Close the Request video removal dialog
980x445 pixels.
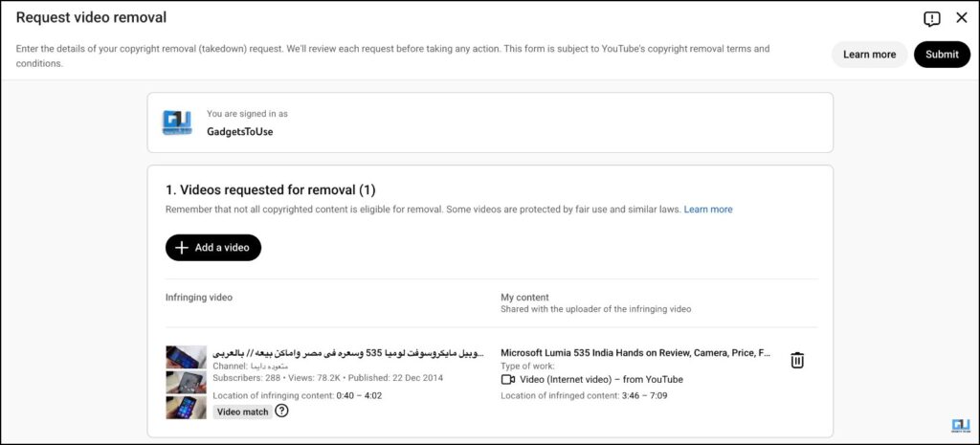tap(962, 17)
